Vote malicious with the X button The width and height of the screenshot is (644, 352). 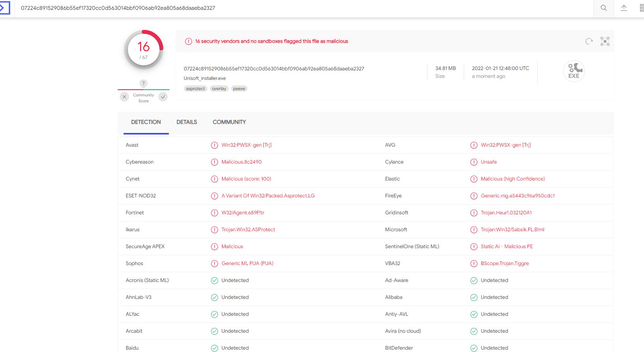(124, 97)
